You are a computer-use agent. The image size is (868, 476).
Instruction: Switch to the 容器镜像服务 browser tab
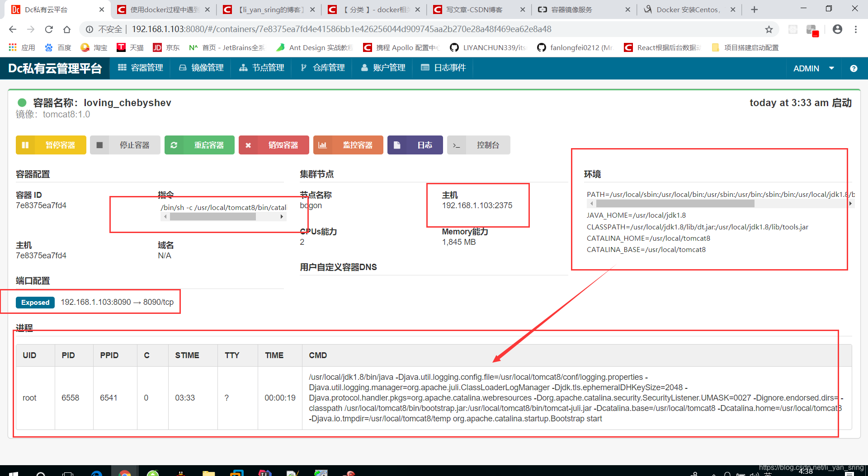tap(584, 9)
